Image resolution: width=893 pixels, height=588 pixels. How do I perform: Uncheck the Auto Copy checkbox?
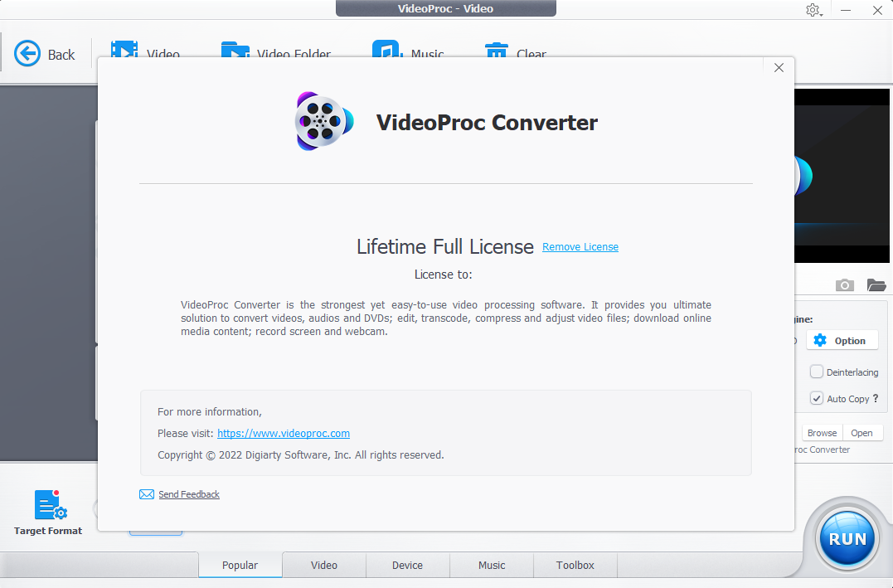pos(816,398)
